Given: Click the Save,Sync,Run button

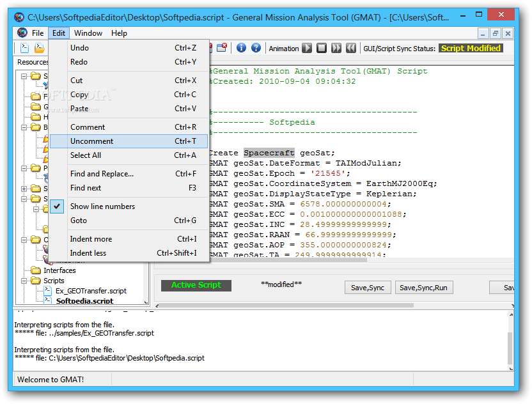Looking at the screenshot, I should tap(423, 288).
